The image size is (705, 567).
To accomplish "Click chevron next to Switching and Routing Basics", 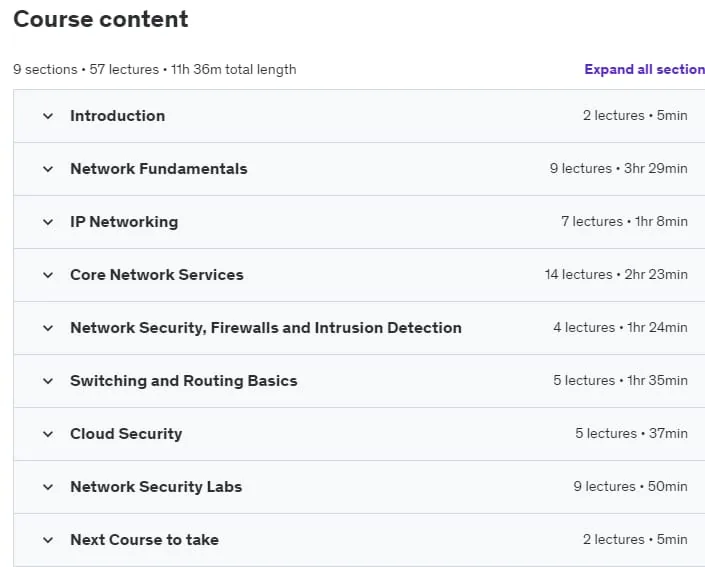I will pos(48,381).
